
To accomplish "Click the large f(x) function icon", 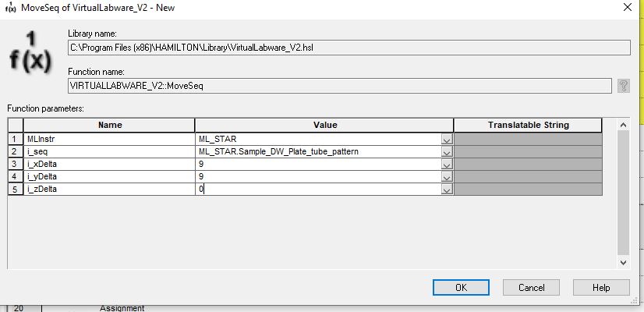I will tap(30, 54).
